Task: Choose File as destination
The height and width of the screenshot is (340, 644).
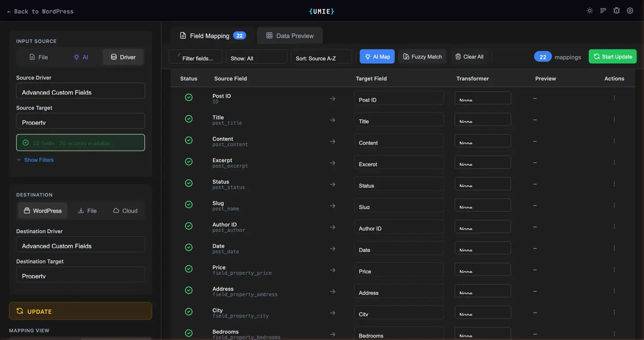Action: (87, 211)
